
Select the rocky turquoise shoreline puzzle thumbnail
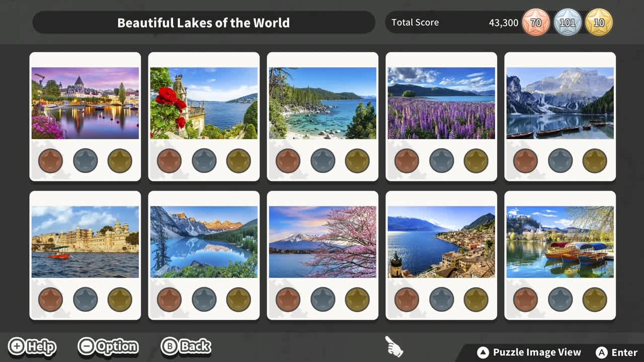[323, 103]
